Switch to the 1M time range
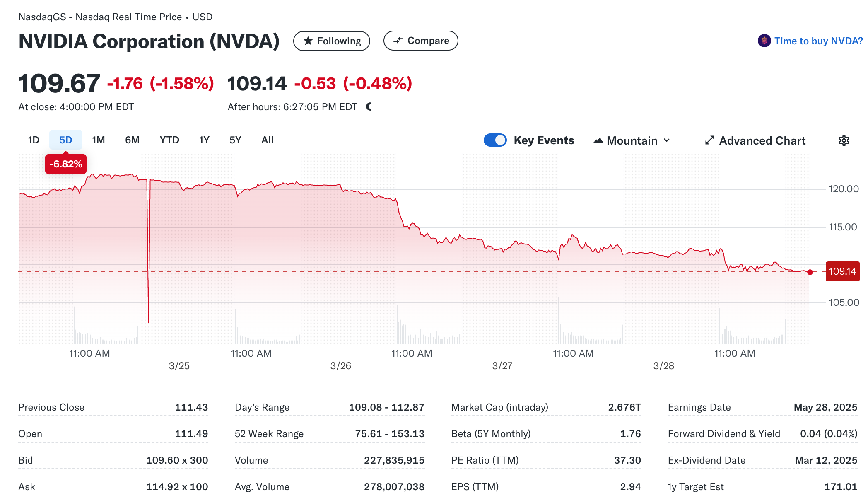Image resolution: width=868 pixels, height=503 pixels. [x=98, y=140]
